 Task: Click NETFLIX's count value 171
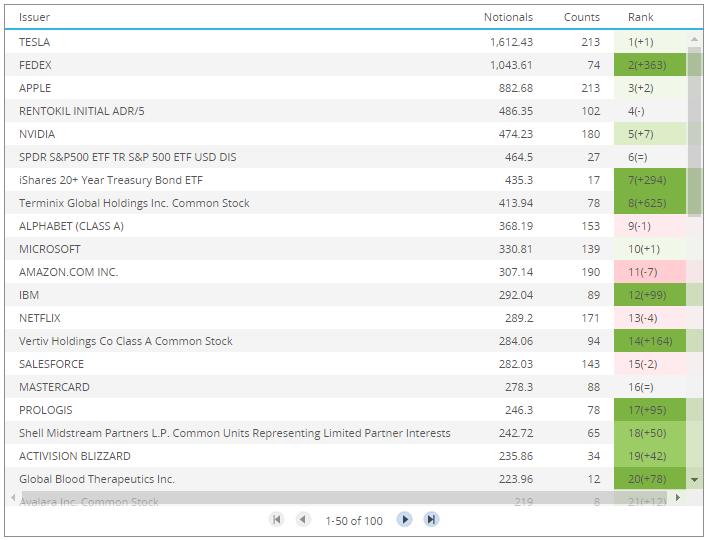590,318
